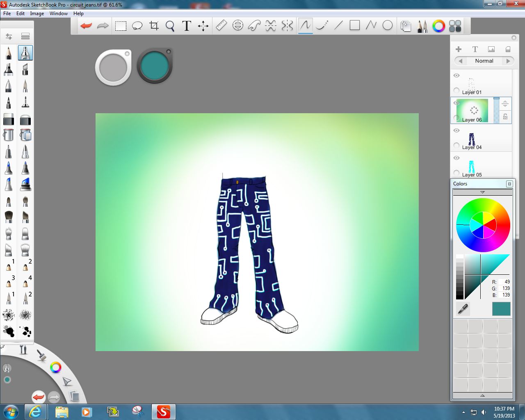Activate the Crop tool

[153, 25]
